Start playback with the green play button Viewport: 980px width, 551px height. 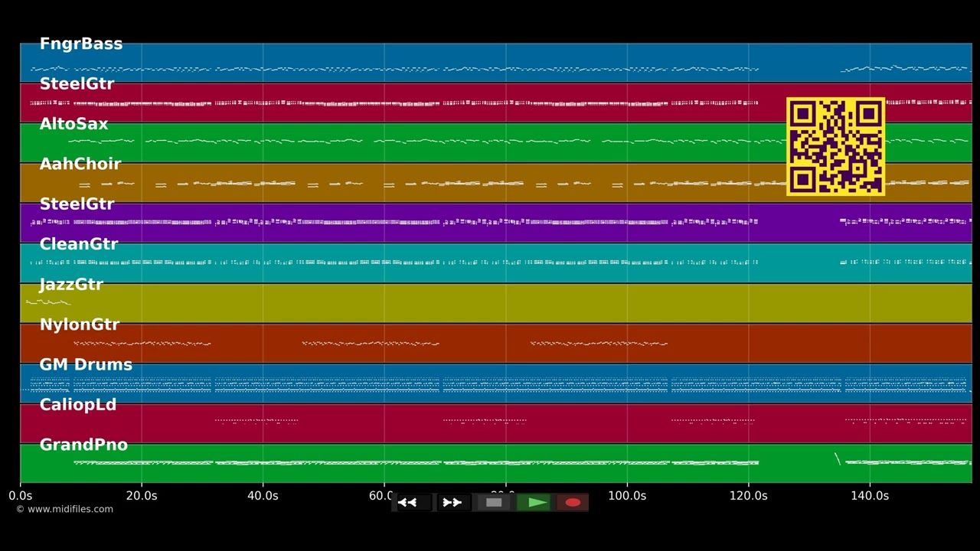point(534,503)
